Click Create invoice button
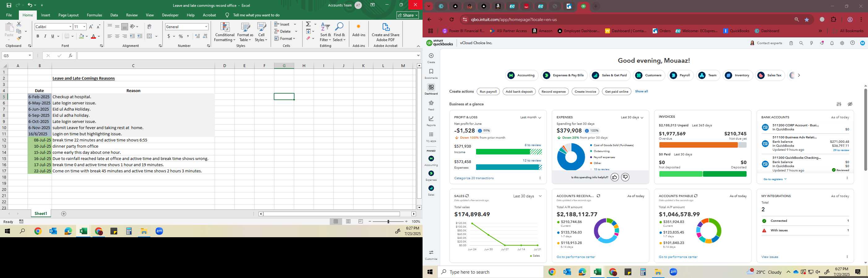The image size is (868, 278). [x=585, y=91]
